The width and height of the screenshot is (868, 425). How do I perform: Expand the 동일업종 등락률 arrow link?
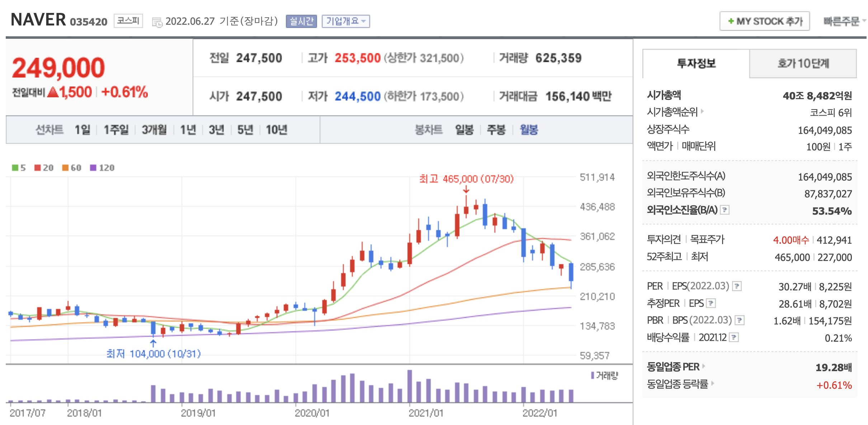pos(712,383)
